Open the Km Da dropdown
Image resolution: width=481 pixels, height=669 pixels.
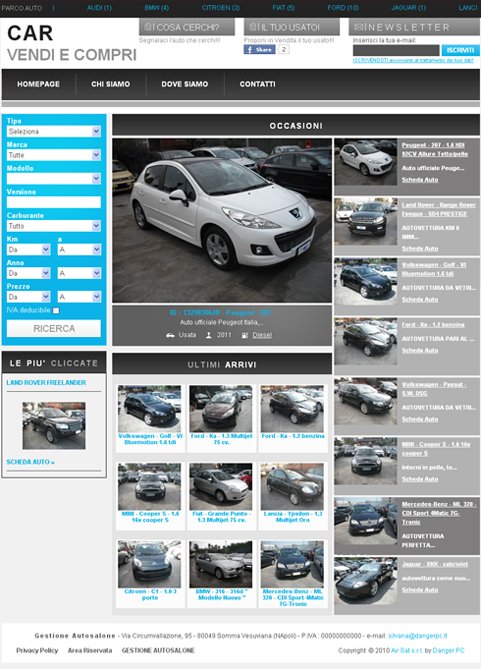29,250
